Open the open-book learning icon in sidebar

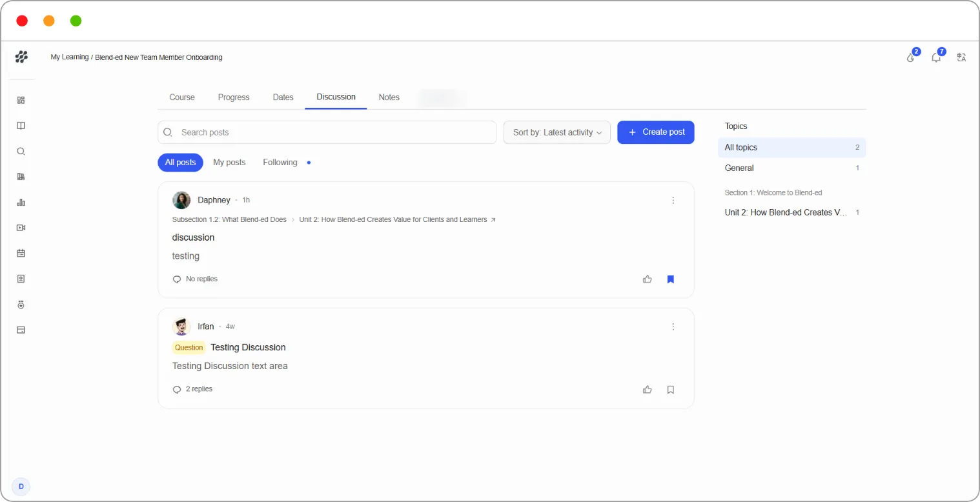(x=21, y=126)
